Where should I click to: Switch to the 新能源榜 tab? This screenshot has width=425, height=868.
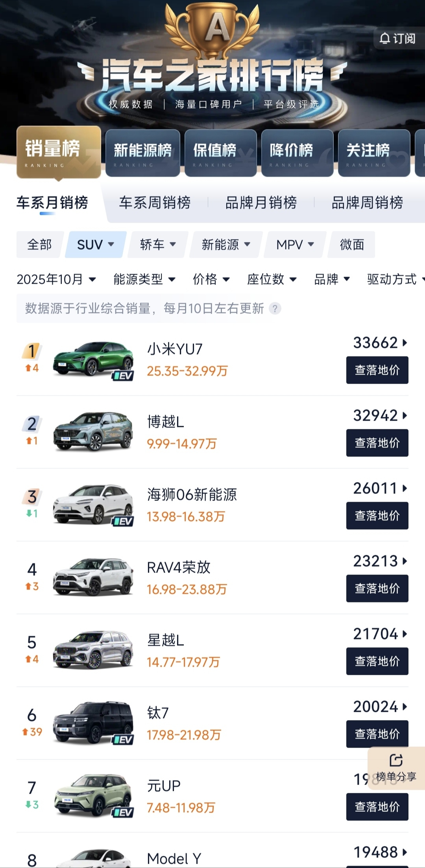[142, 153]
